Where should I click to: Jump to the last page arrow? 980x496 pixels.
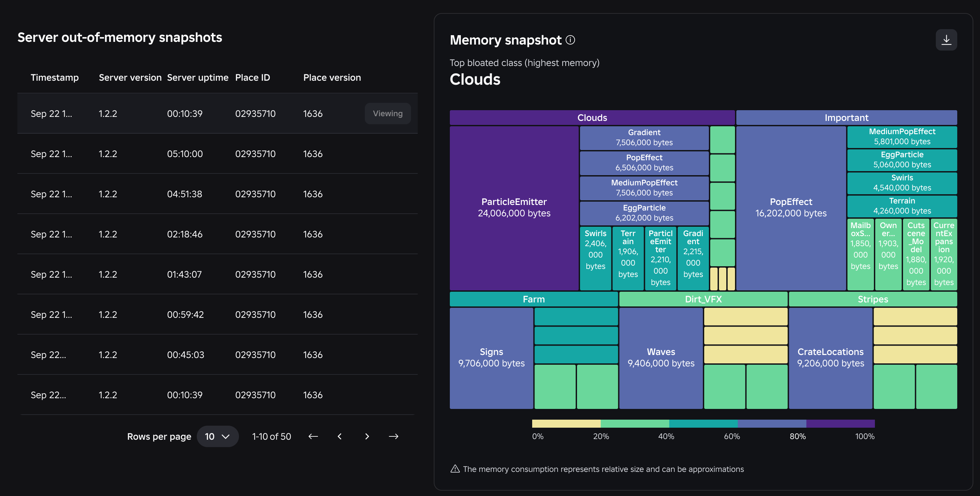coord(393,436)
